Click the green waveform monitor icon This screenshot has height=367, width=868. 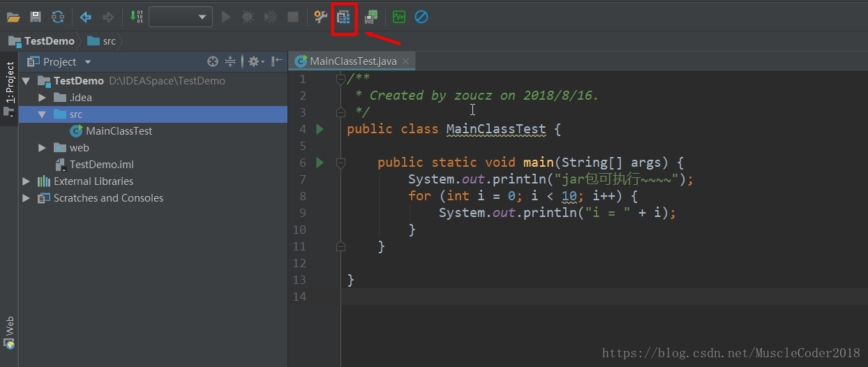pos(399,17)
